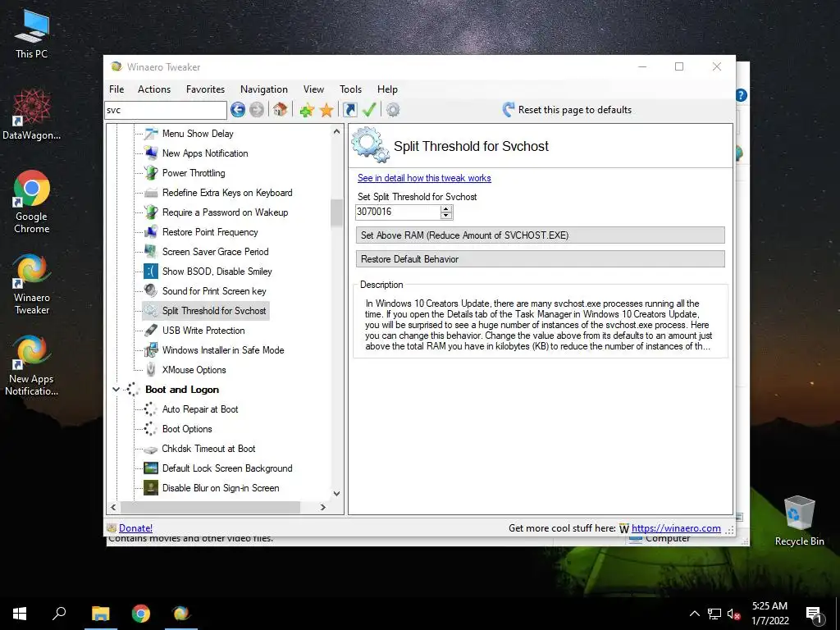
Task: Select Split Threshold for Svchost tree item
Action: 214,311
